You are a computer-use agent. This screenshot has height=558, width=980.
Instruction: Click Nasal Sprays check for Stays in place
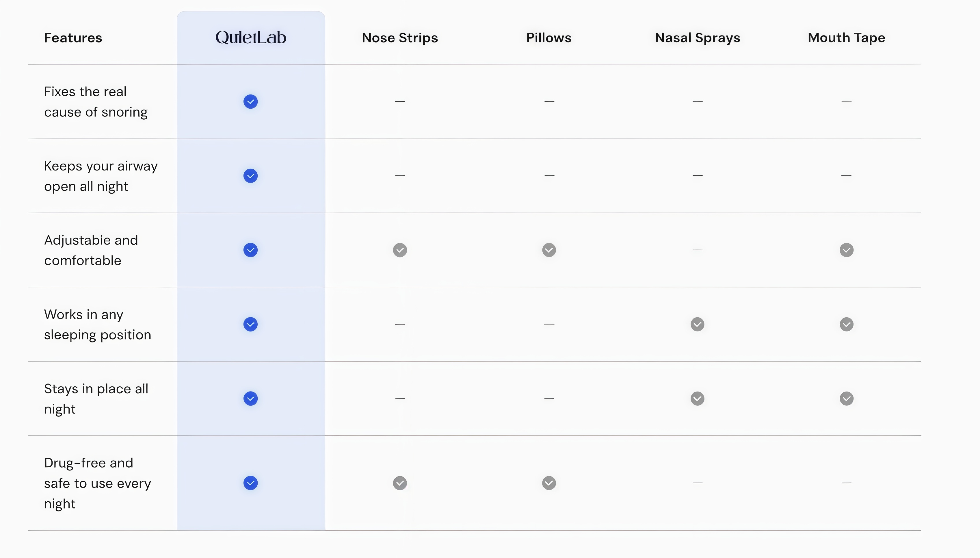click(x=697, y=398)
